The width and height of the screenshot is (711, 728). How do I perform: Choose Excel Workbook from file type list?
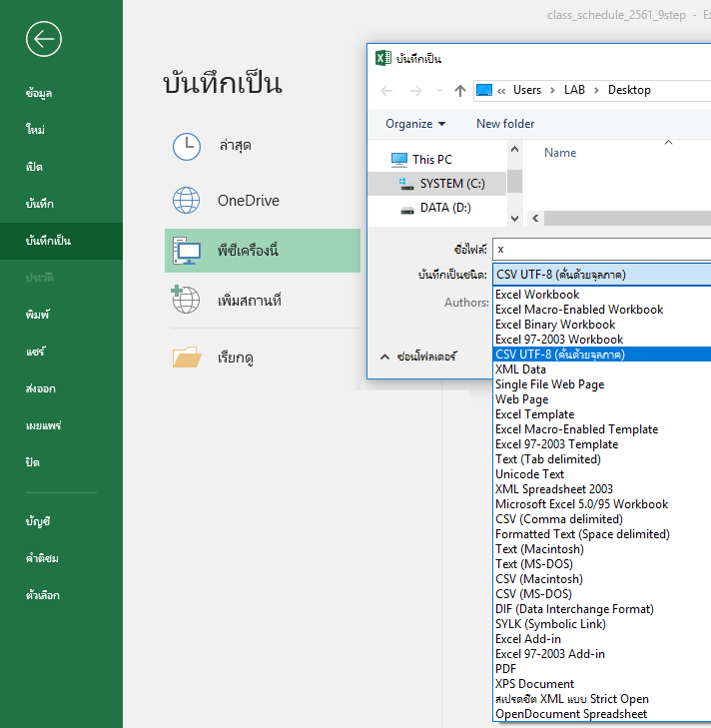[x=537, y=295]
